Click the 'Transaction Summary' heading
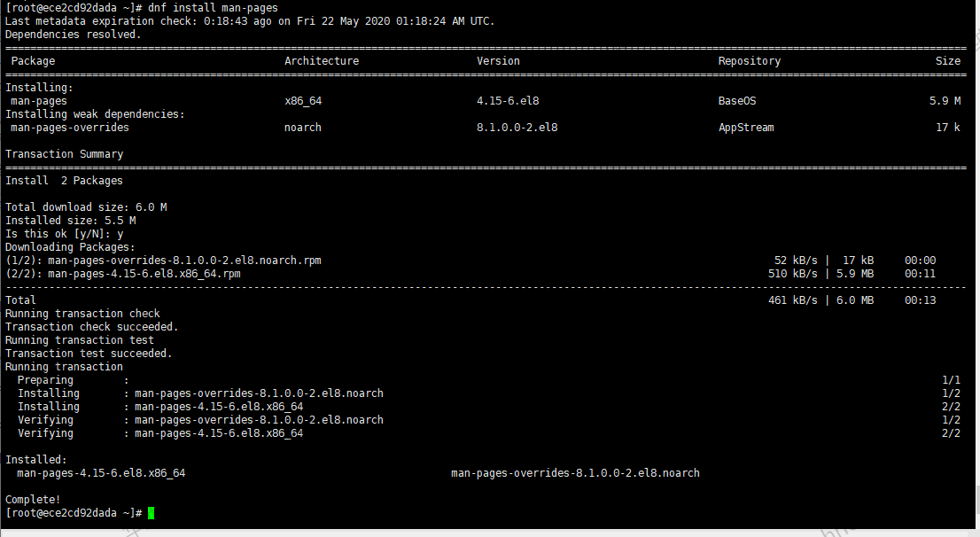Viewport: 980px width, 537px height. (65, 154)
